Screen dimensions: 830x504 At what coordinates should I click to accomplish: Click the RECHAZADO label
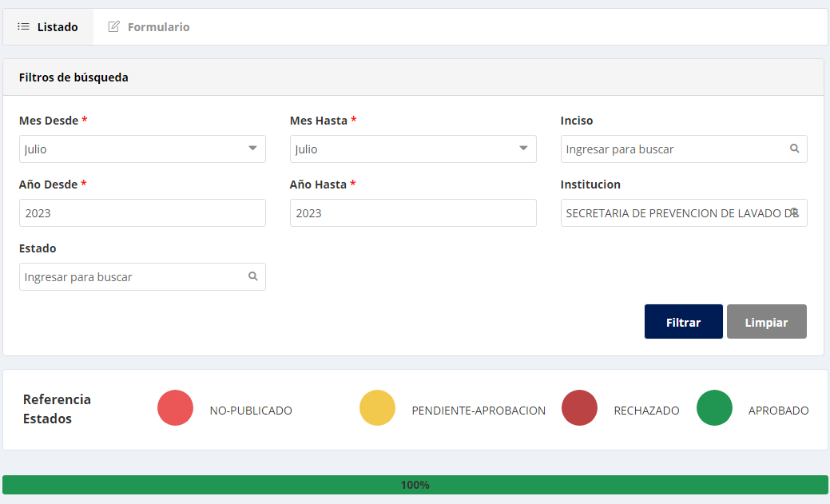coord(646,411)
